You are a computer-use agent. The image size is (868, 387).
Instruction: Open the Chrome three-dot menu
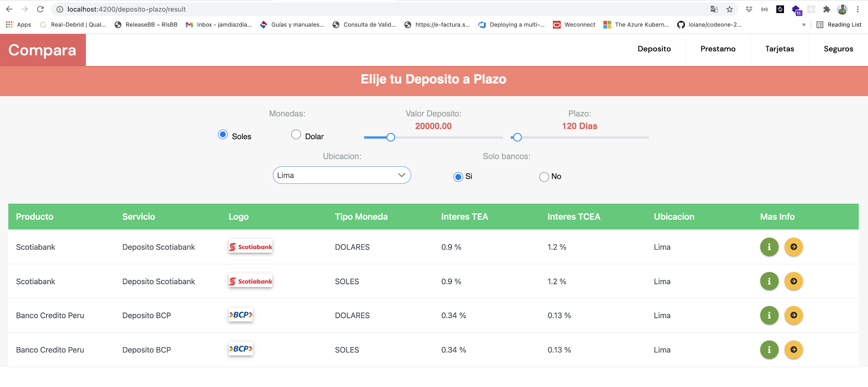tap(858, 9)
